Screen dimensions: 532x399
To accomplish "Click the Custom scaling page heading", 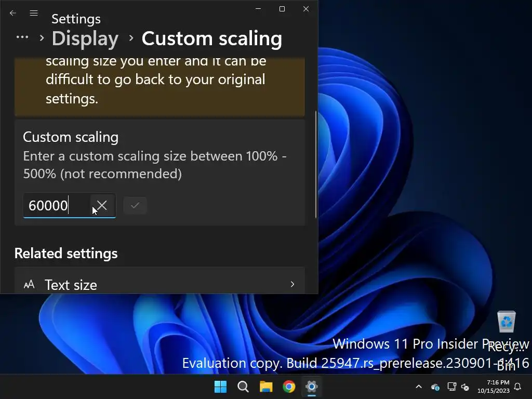I will pyautogui.click(x=212, y=38).
